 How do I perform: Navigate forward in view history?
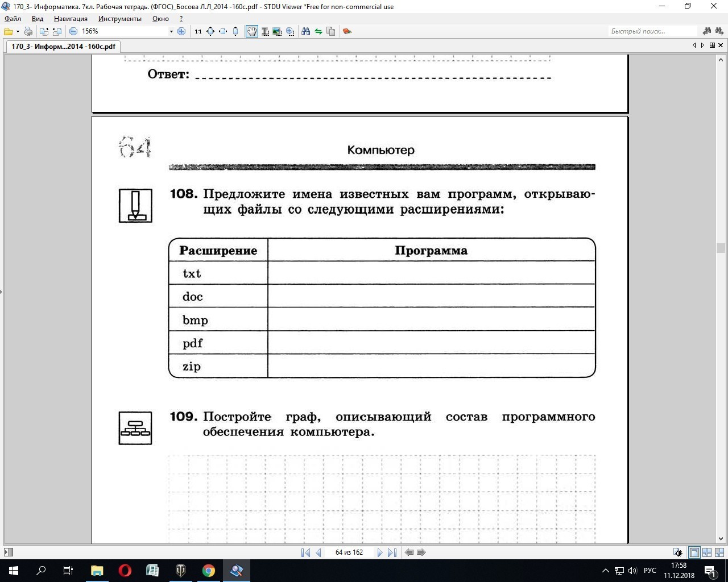(x=421, y=552)
